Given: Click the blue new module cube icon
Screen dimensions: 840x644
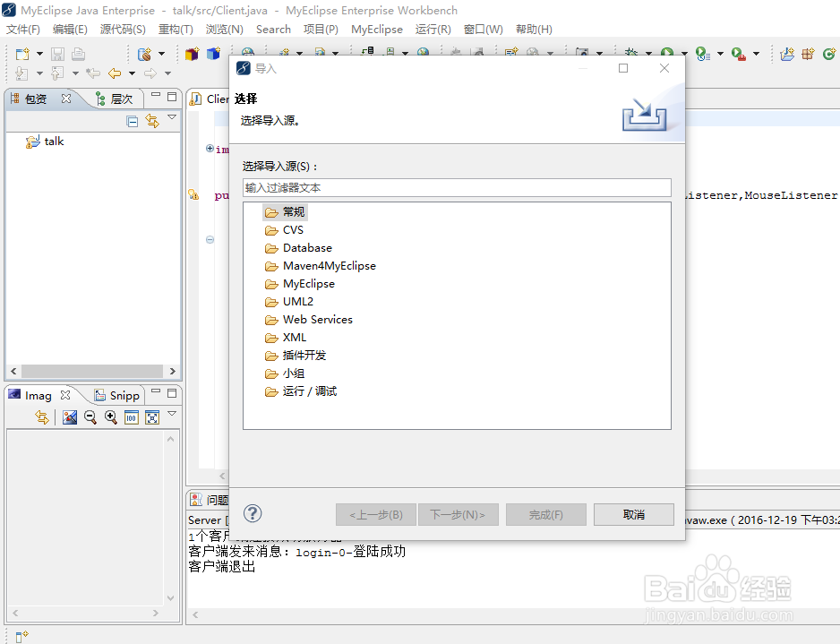Looking at the screenshot, I should click(x=213, y=54).
